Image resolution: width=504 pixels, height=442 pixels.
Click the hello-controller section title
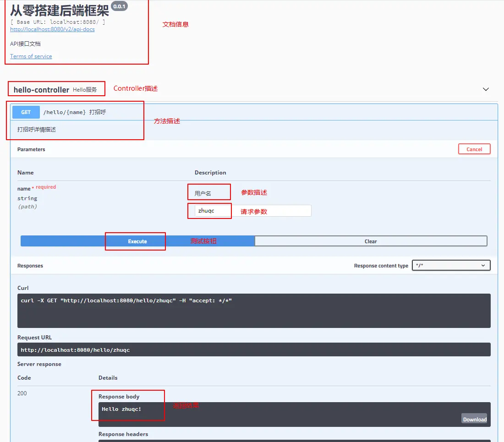click(x=41, y=90)
